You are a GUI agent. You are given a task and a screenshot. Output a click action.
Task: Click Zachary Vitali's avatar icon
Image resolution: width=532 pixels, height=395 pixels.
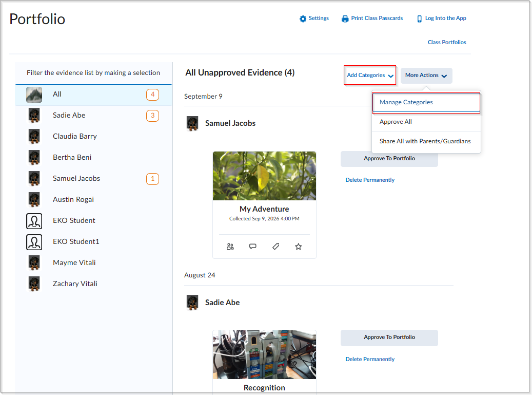pos(34,284)
